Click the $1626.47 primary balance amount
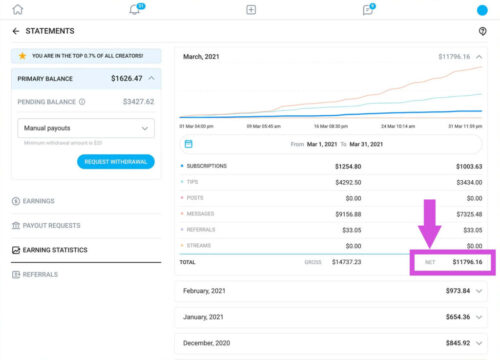This screenshot has height=360, width=500. (127, 79)
